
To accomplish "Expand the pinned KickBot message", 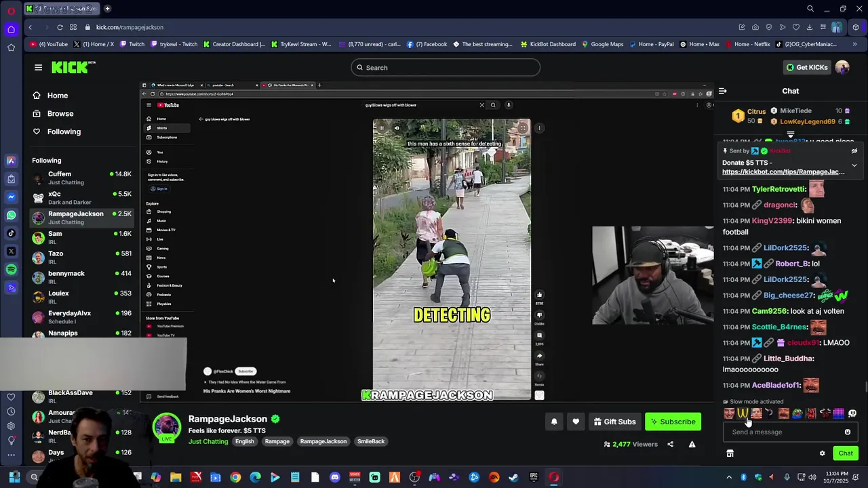I will (854, 165).
